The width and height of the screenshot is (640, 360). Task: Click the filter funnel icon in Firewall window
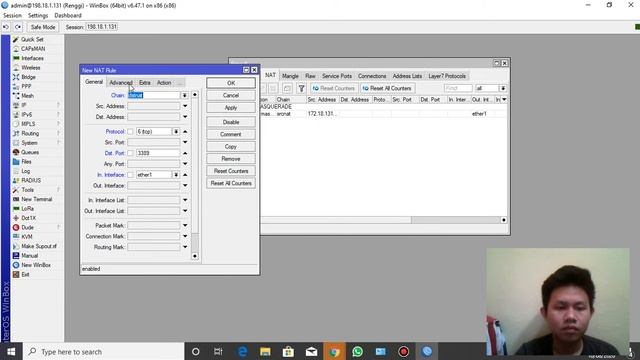(301, 88)
